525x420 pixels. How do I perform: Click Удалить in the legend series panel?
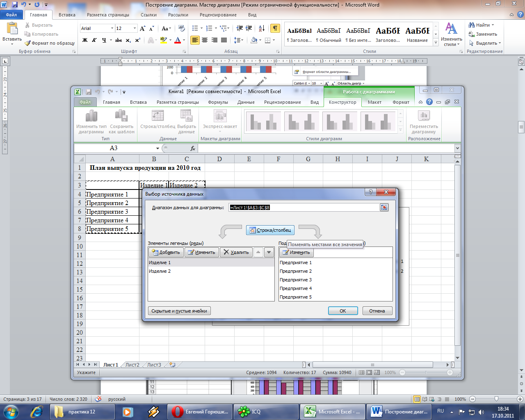pyautogui.click(x=236, y=252)
